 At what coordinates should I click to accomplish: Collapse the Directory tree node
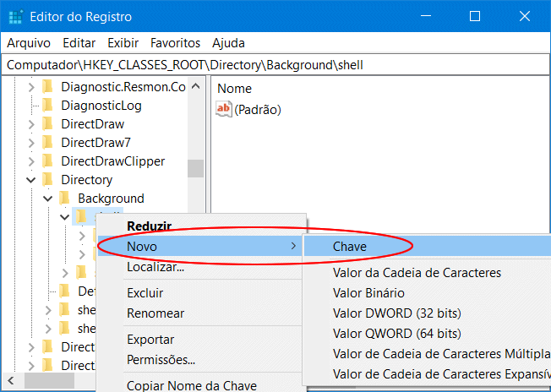(31, 180)
